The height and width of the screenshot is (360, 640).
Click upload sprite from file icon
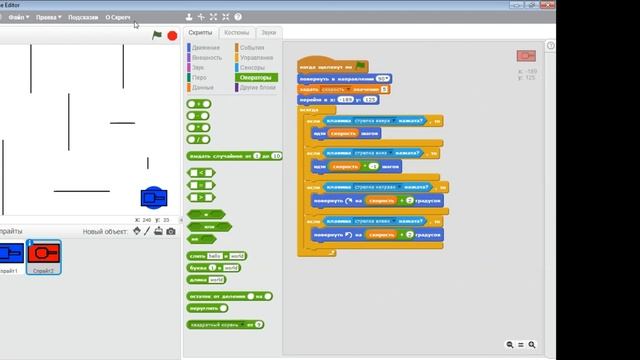158,231
